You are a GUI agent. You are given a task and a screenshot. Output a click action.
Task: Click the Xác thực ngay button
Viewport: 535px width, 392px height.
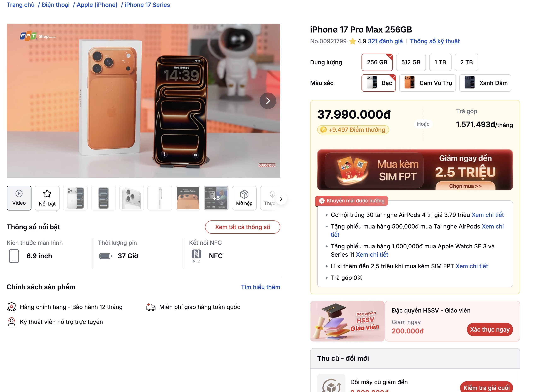(x=490, y=329)
